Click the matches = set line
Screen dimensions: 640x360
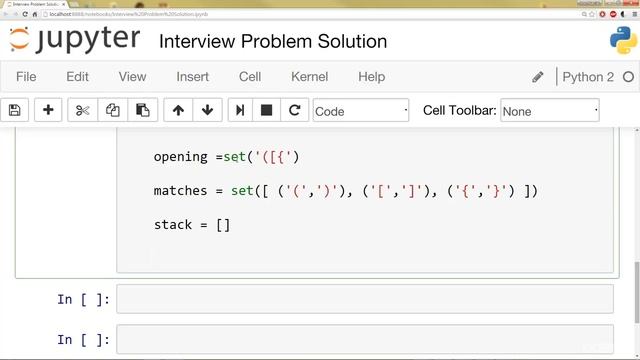tap(346, 191)
